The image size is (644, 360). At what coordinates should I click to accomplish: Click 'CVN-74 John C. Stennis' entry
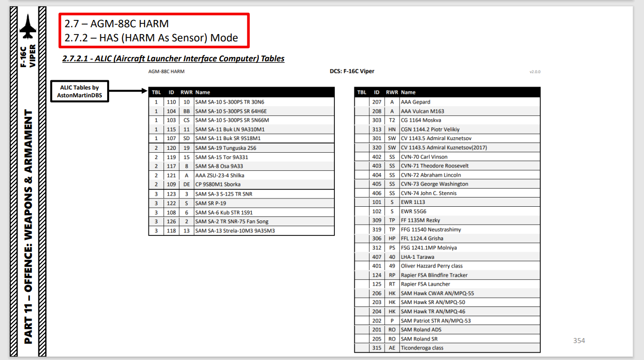pos(447,193)
